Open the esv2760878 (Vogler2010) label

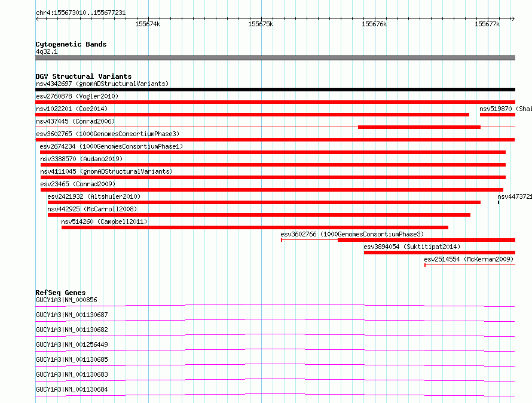pyautogui.click(x=77, y=96)
